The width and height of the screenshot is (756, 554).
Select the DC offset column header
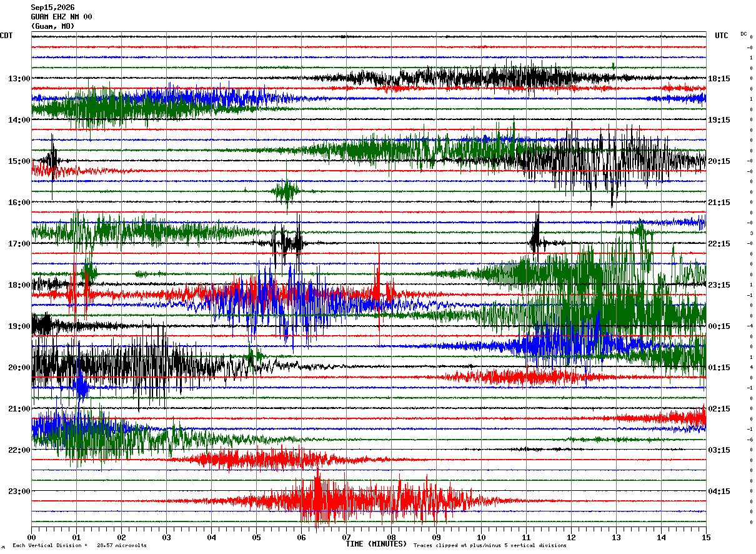point(744,34)
